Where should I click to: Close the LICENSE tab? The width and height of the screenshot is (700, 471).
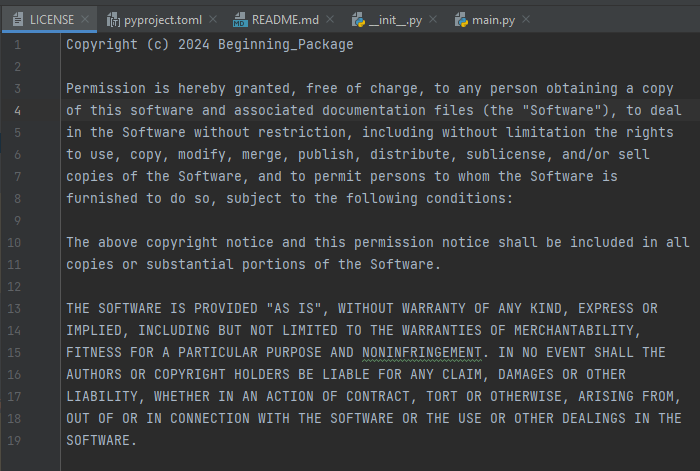(85, 19)
